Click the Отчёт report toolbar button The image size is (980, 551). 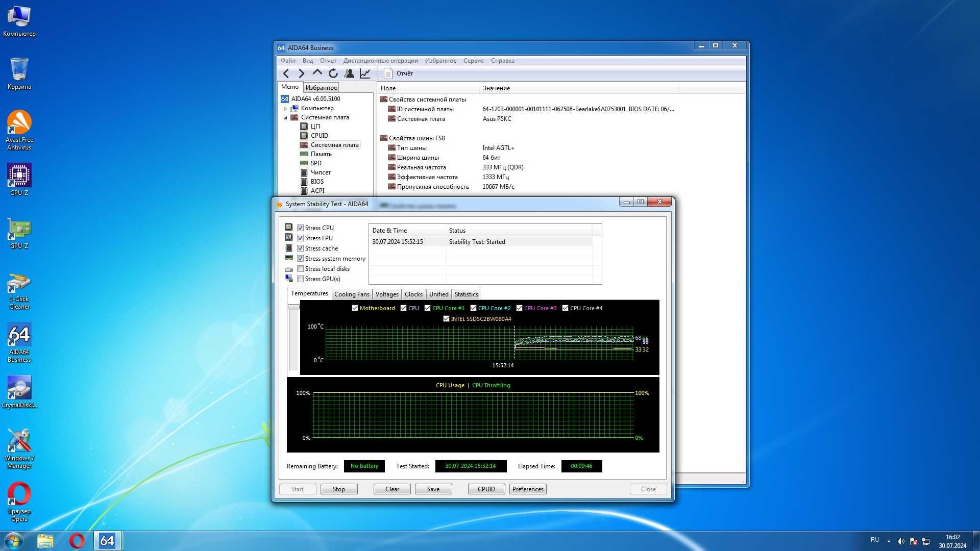(399, 73)
